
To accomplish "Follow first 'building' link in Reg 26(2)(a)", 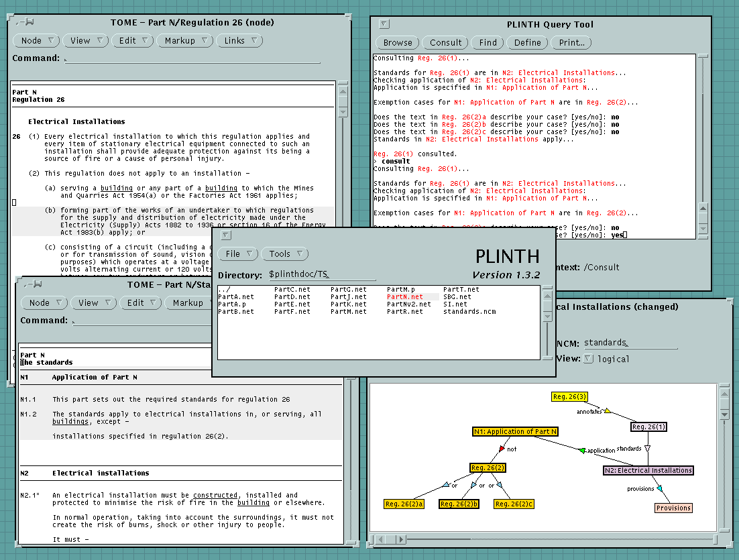I will coord(117,188).
